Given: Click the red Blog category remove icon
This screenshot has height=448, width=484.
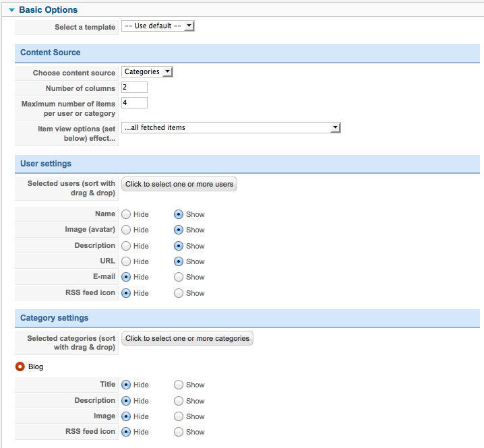Looking at the screenshot, I should click(x=20, y=366).
